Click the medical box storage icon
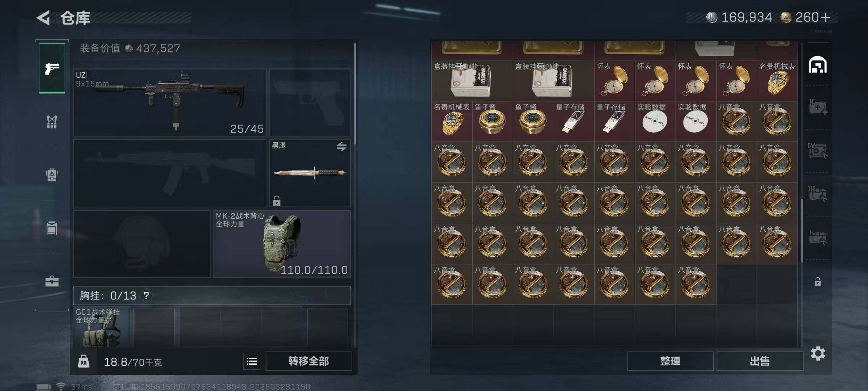The height and width of the screenshot is (391, 868). click(x=818, y=107)
